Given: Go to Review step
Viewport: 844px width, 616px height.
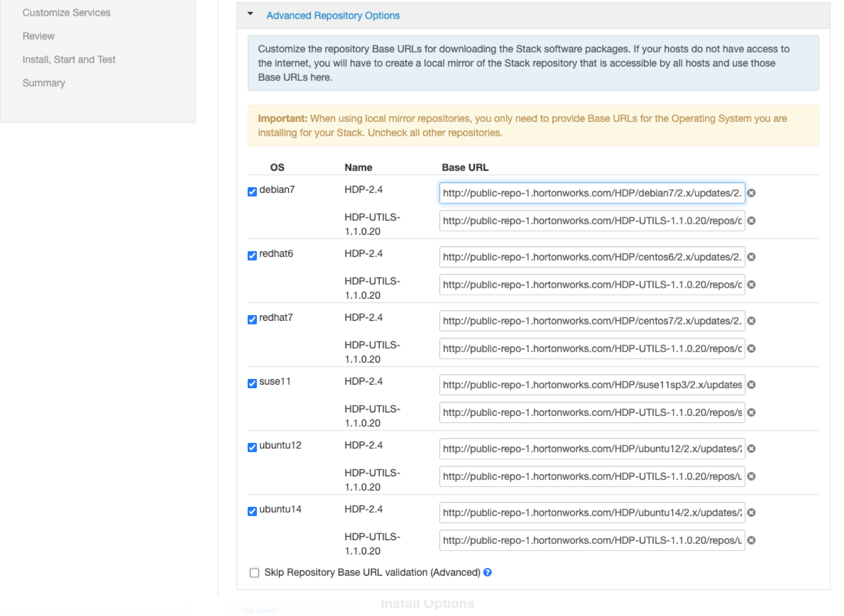Looking at the screenshot, I should click(38, 36).
